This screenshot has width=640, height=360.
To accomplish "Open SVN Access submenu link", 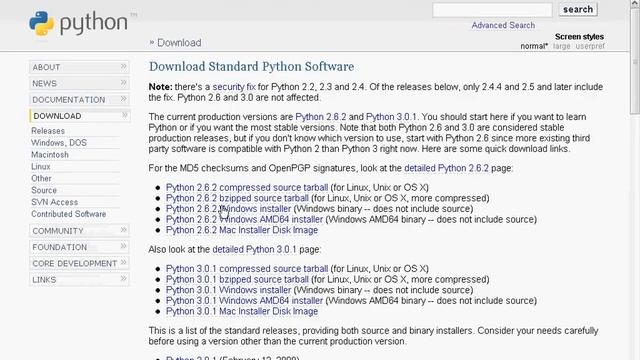I will point(54,202).
